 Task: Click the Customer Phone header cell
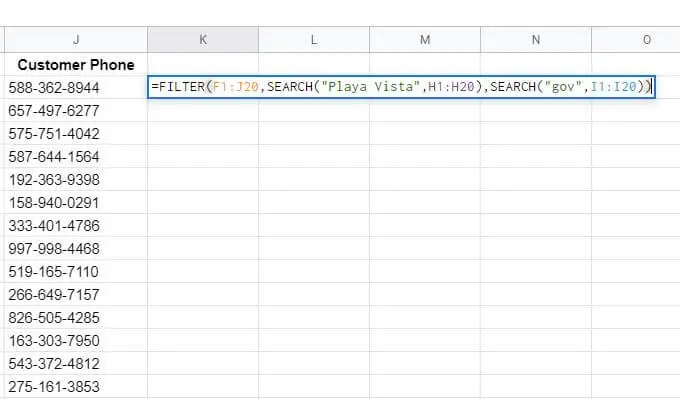click(76, 65)
